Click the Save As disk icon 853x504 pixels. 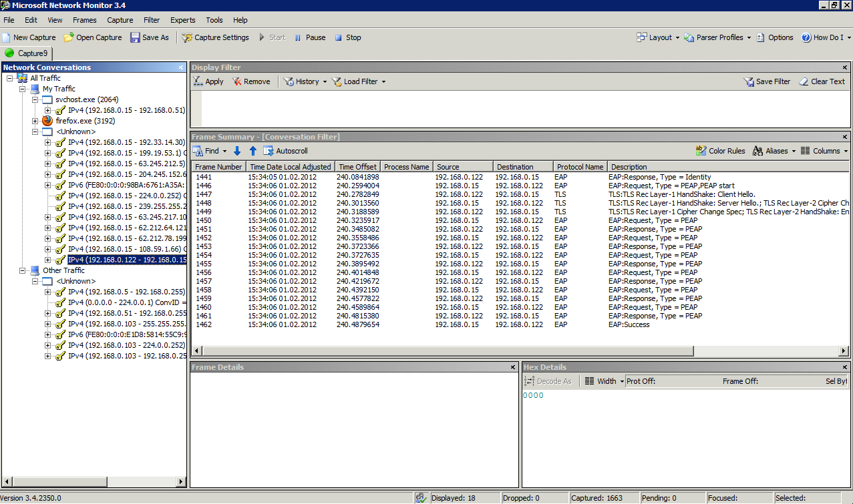tap(135, 37)
